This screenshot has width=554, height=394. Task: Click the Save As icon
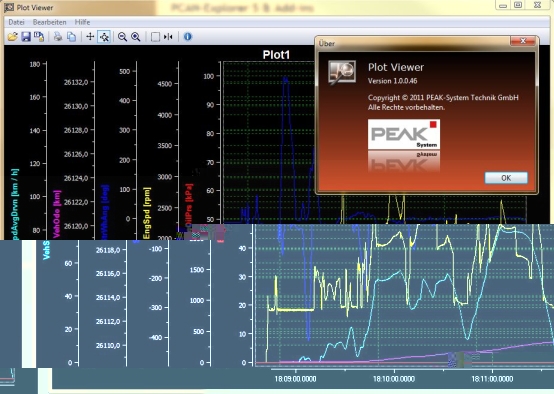[x=39, y=37]
